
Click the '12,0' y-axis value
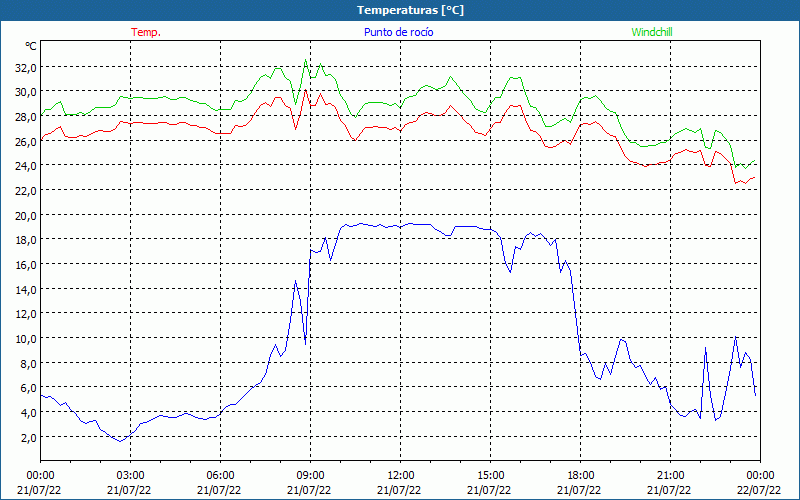pos(26,314)
